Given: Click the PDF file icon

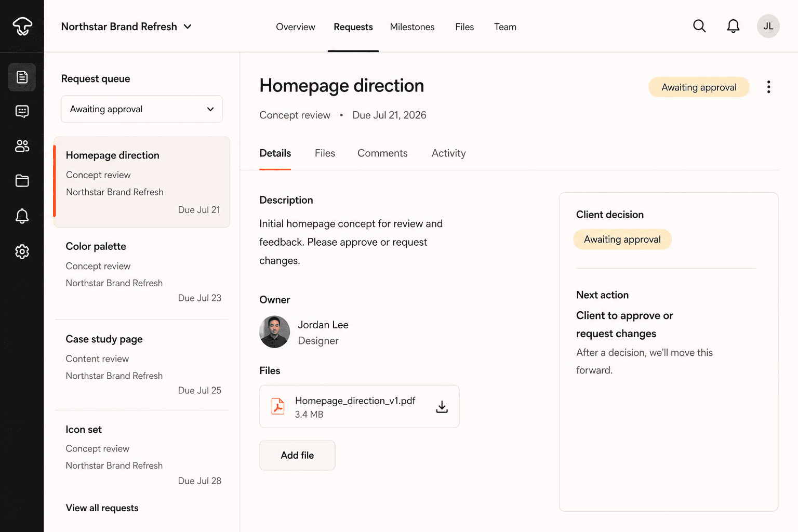Looking at the screenshot, I should tap(278, 406).
